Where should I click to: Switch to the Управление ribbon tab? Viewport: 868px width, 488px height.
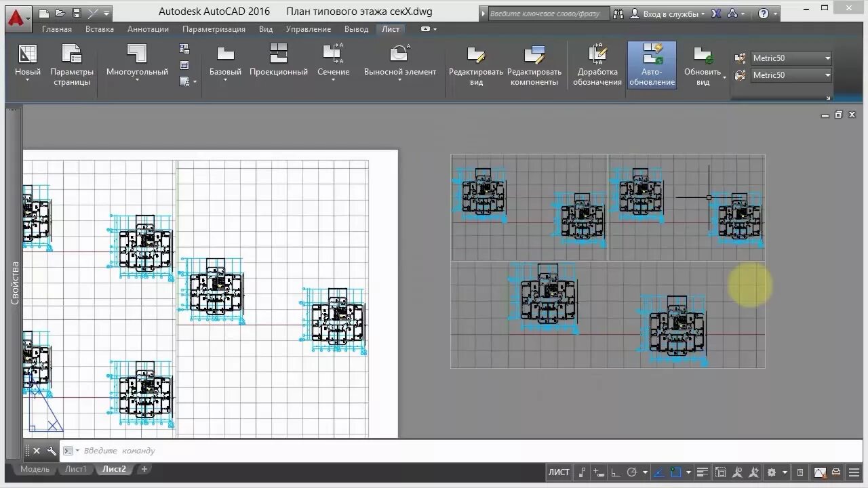[x=309, y=29]
